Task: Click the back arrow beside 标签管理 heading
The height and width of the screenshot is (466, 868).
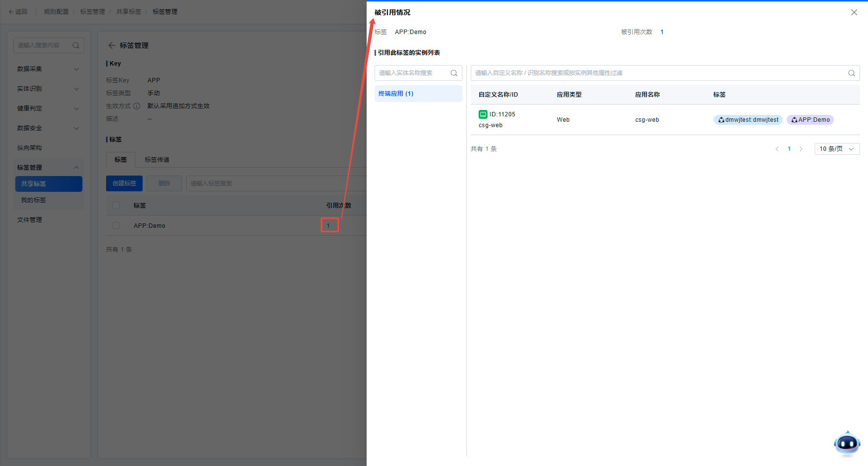Action: [112, 45]
